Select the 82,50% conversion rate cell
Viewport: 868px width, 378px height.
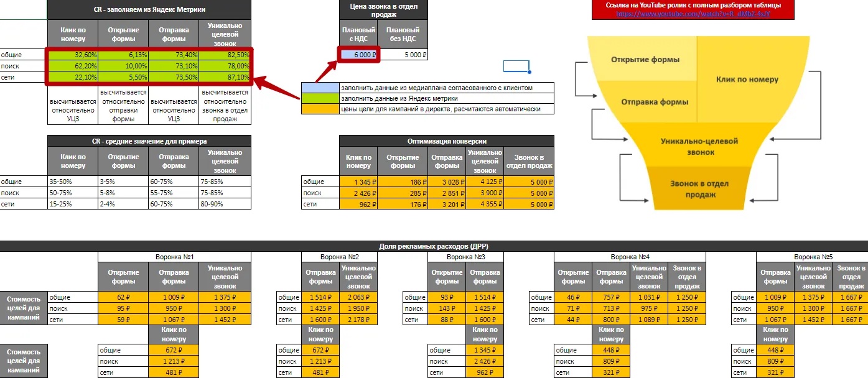click(x=225, y=55)
